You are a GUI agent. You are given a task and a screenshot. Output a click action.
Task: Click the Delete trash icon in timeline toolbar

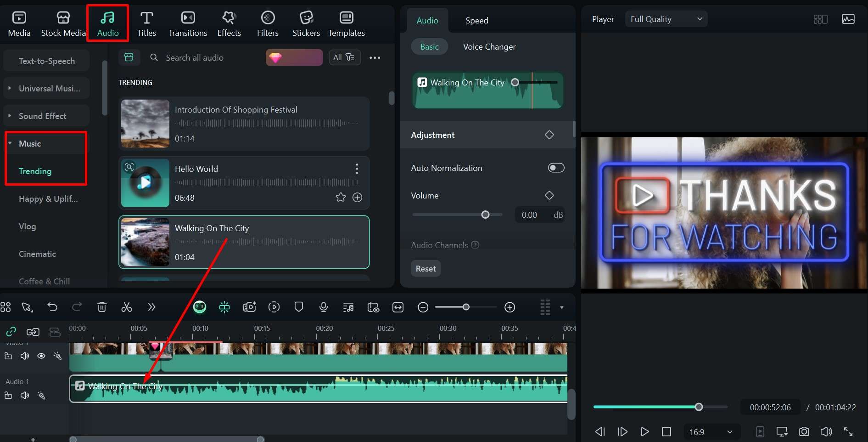(102, 307)
